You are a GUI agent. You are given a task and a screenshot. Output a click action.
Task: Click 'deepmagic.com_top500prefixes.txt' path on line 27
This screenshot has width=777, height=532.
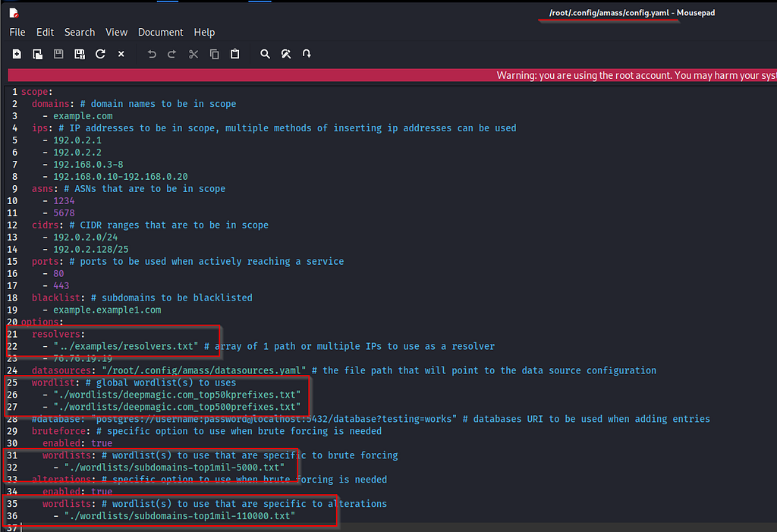(177, 407)
